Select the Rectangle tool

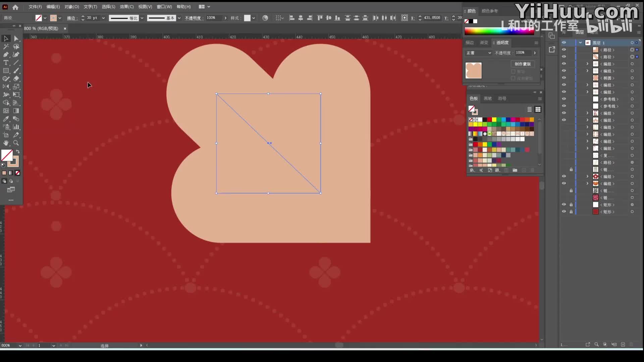click(6, 71)
